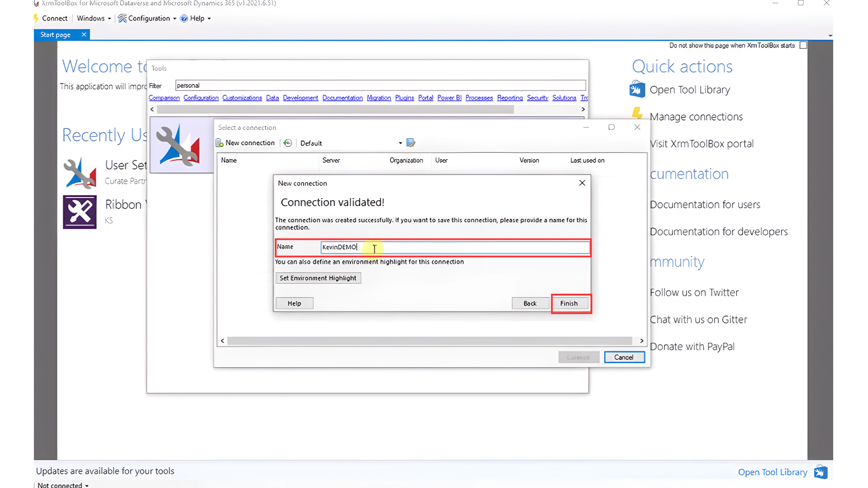Image resolution: width=868 pixels, height=488 pixels.
Task: Close the New connection dialog
Action: tap(582, 183)
